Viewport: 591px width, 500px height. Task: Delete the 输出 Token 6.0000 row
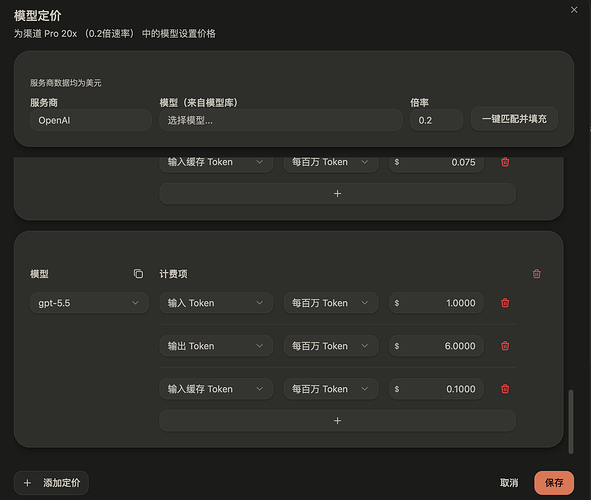[x=505, y=346]
